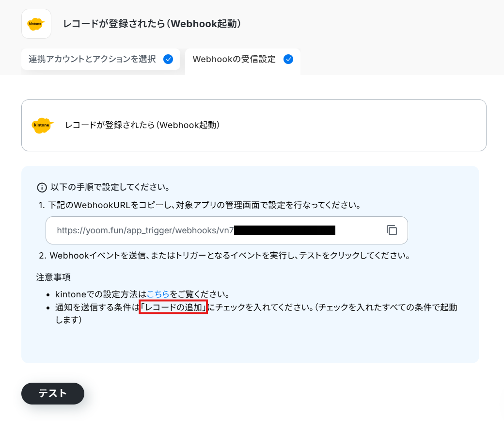
Task: Click the blue checkmark on Webhookの受信設定
Action: point(288,59)
